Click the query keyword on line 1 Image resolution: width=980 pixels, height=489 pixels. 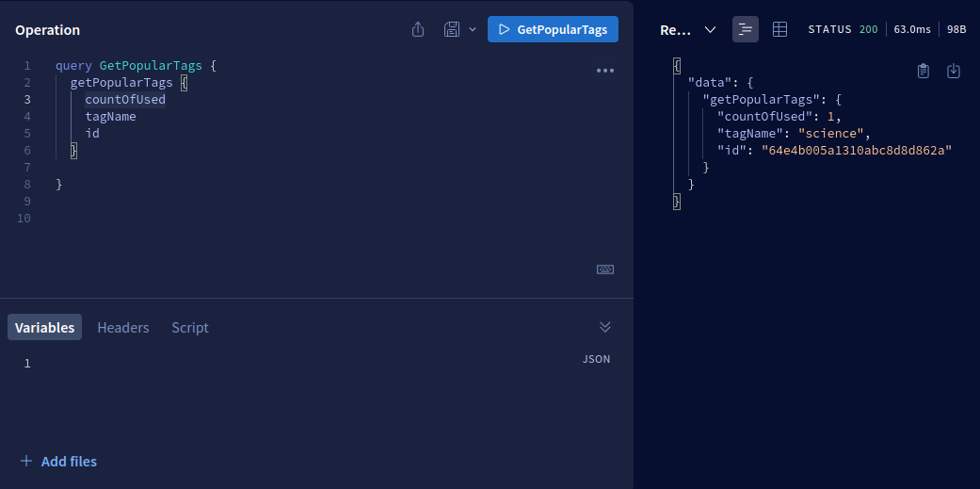[73, 66]
